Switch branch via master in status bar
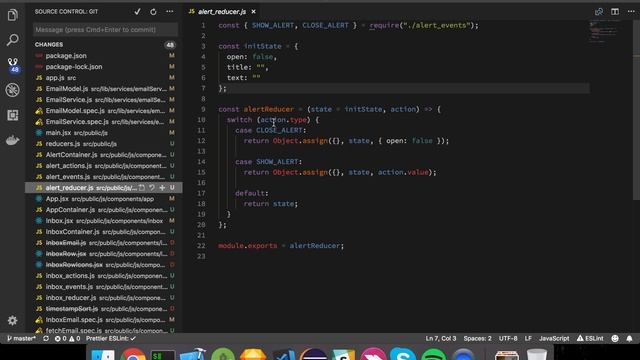The width and height of the screenshot is (640, 360). pos(22,338)
